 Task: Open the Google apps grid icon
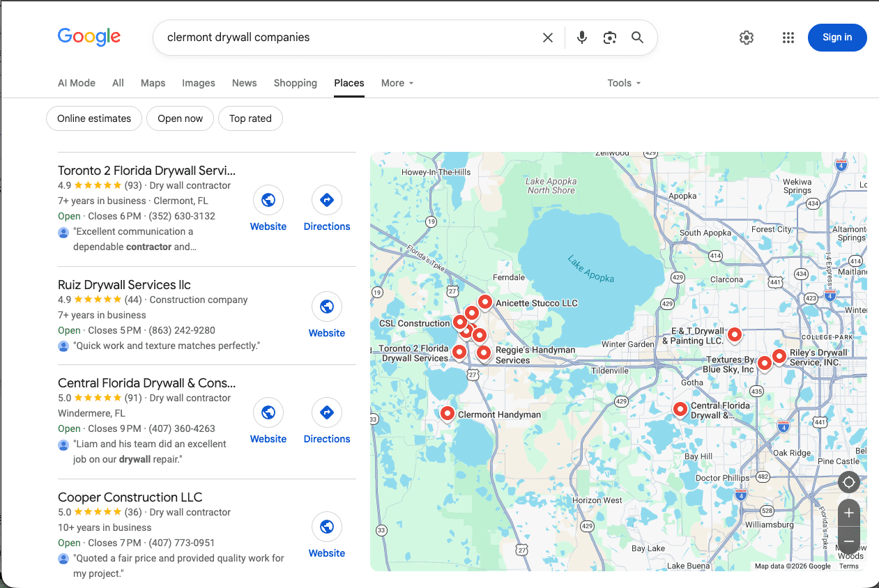(788, 38)
